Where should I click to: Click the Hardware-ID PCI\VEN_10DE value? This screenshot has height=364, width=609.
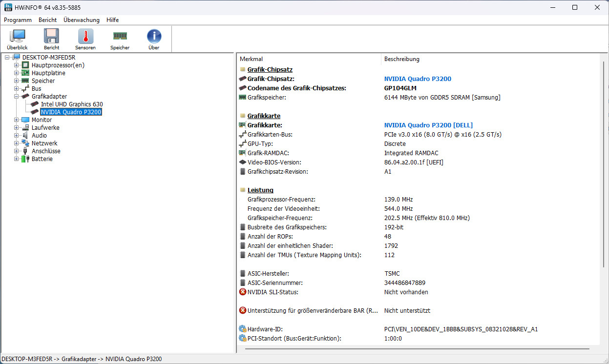tap(461, 329)
